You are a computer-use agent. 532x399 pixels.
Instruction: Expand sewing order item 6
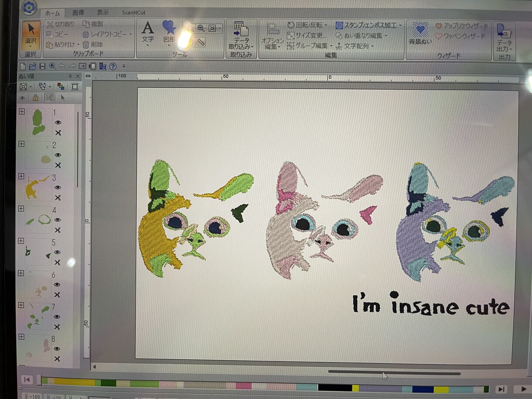point(20,273)
